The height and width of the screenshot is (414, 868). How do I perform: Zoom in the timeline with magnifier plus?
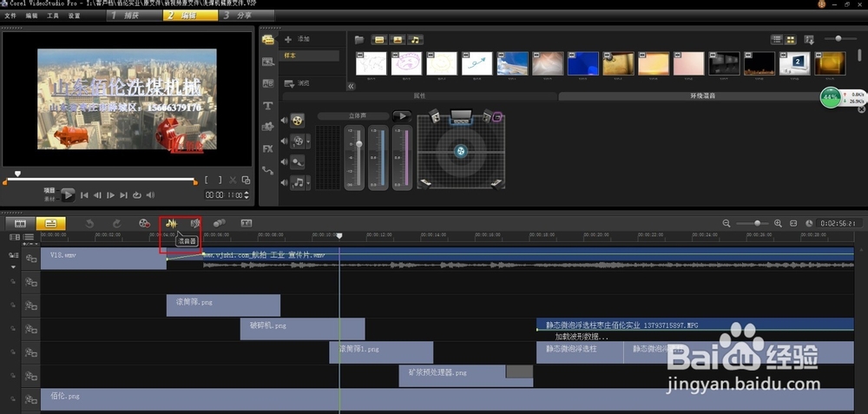tap(778, 223)
